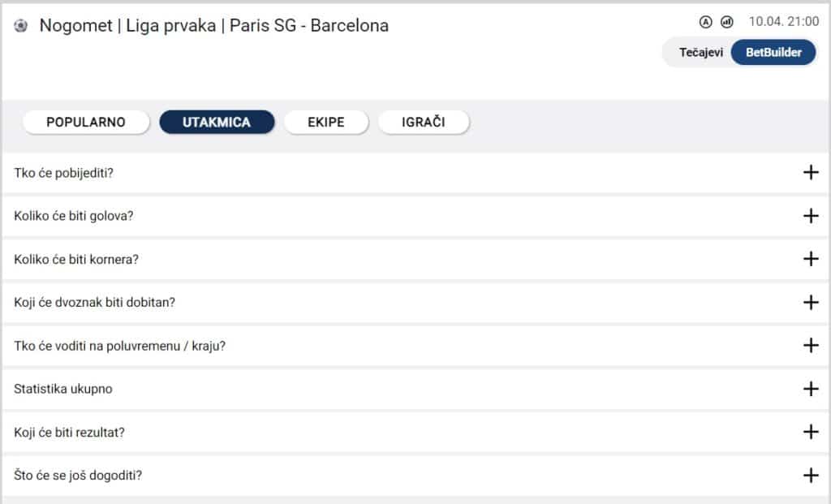The image size is (831, 504).
Task: Expand "Tko će voditi na poluvremenu / kraju?"
Action: pyautogui.click(x=810, y=345)
